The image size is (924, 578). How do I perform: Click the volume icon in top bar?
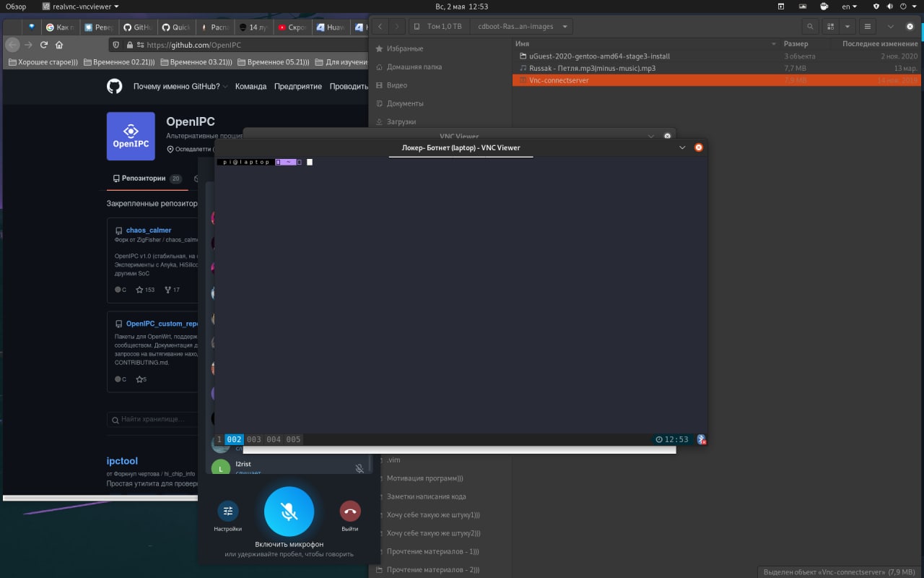coord(889,7)
